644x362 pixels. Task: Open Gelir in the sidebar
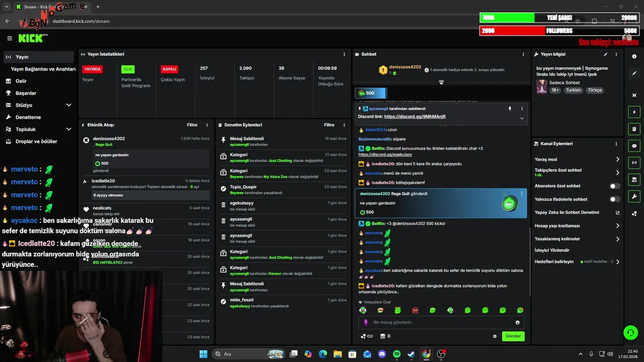(21, 81)
